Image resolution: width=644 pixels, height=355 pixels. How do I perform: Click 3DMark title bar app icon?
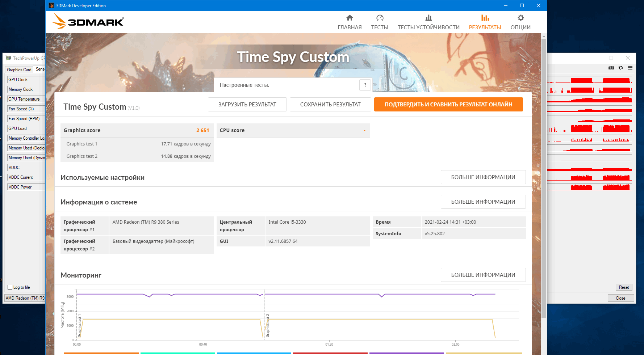(51, 5)
